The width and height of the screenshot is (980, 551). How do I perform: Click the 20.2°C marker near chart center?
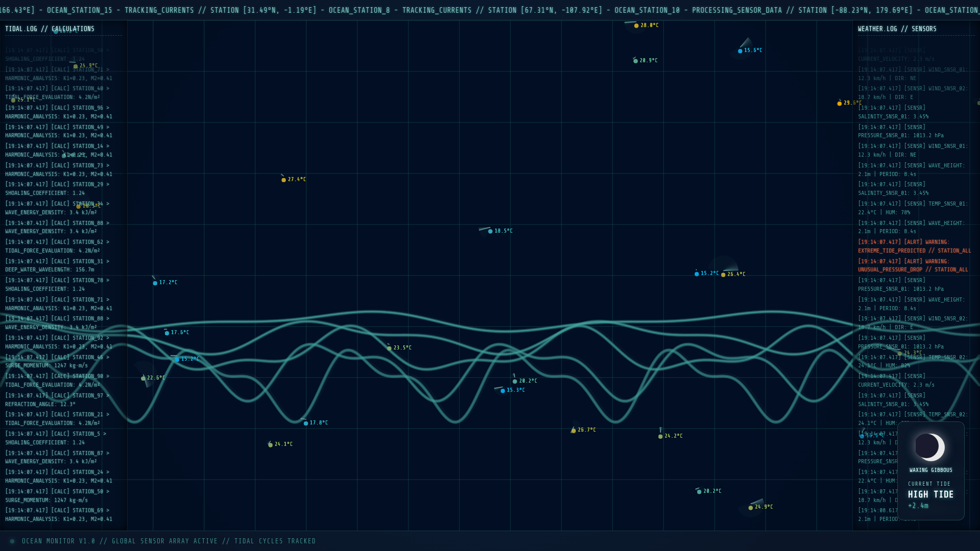coord(515,381)
